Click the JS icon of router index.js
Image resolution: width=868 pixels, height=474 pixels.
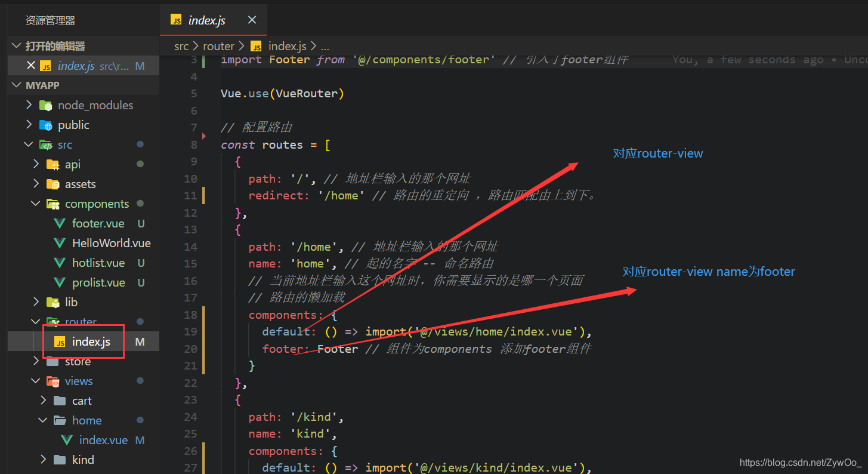click(x=60, y=342)
